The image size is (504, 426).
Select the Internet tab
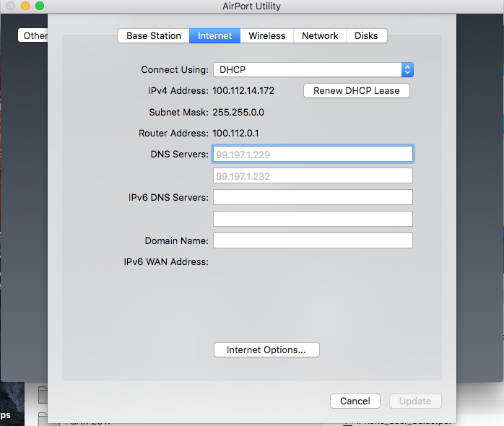pos(214,35)
